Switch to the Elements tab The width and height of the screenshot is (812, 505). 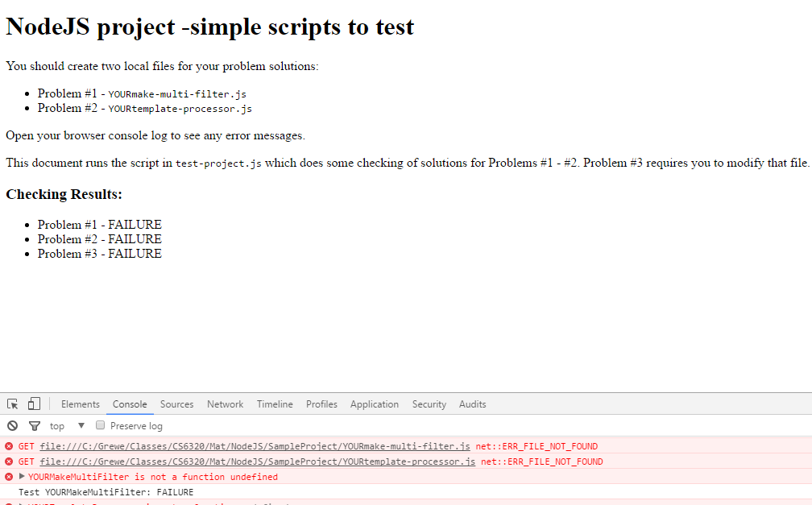coord(81,404)
